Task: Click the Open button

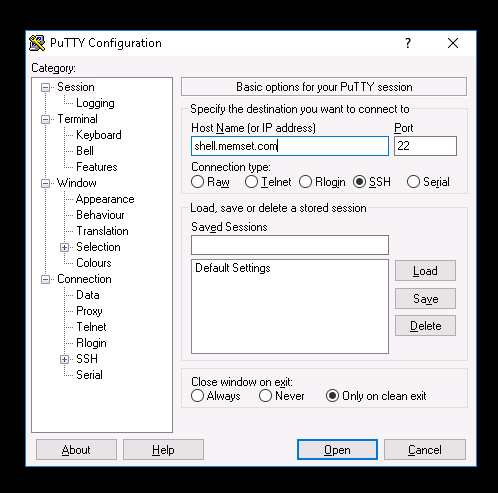Action: [337, 450]
